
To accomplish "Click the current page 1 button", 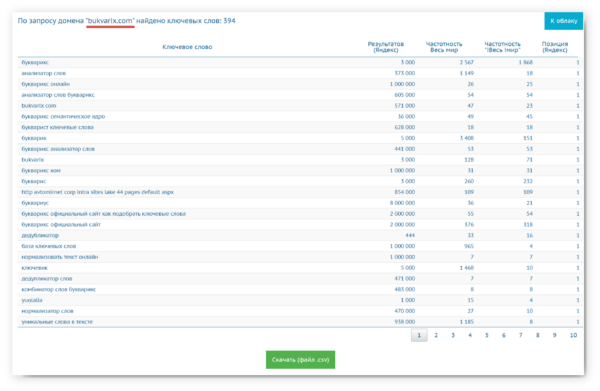I will coord(419,336).
